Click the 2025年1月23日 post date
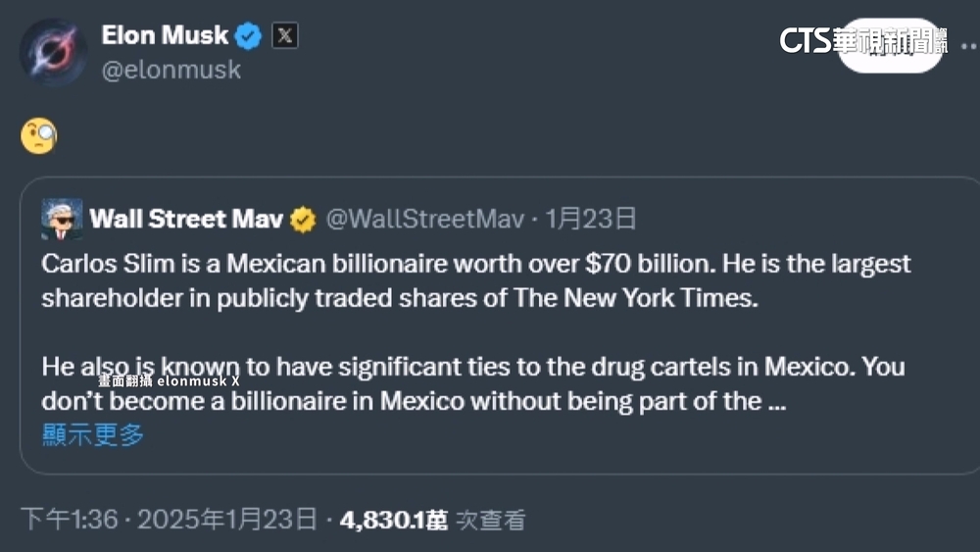 coord(227,519)
